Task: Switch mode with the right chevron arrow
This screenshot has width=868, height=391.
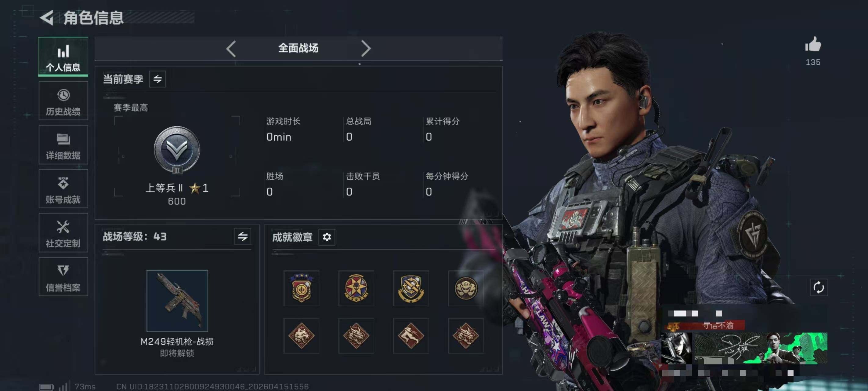Action: coord(366,49)
